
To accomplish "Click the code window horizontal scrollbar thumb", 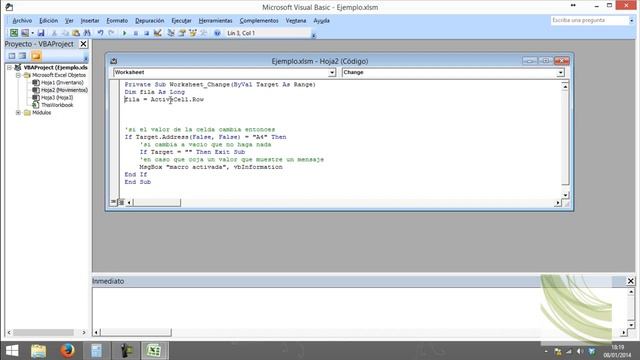I will [157, 202].
